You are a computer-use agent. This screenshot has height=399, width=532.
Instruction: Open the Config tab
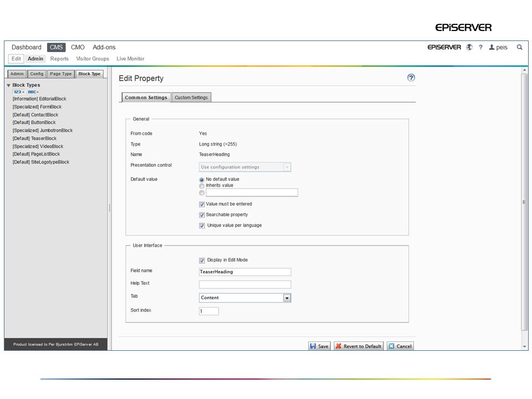point(37,74)
